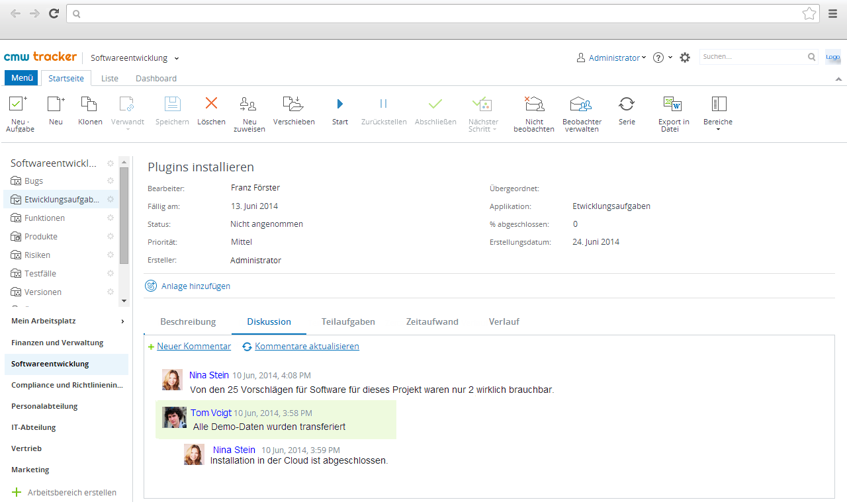Open the browser hamburger menu

pyautogui.click(x=832, y=13)
